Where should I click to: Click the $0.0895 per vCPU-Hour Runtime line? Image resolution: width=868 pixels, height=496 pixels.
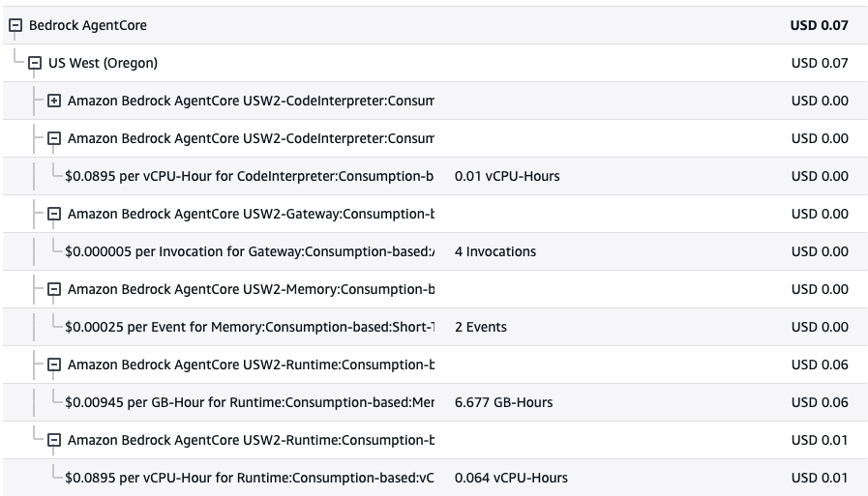coord(249,479)
